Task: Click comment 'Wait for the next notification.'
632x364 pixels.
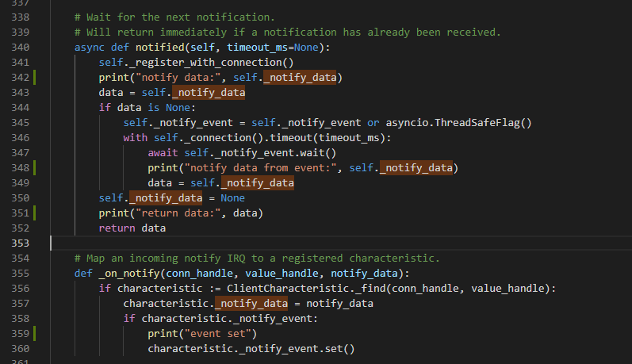Action: pyautogui.click(x=174, y=17)
